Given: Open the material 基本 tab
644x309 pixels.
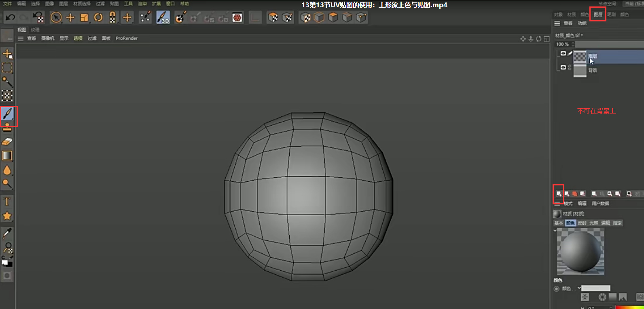Looking at the screenshot, I should (559, 223).
